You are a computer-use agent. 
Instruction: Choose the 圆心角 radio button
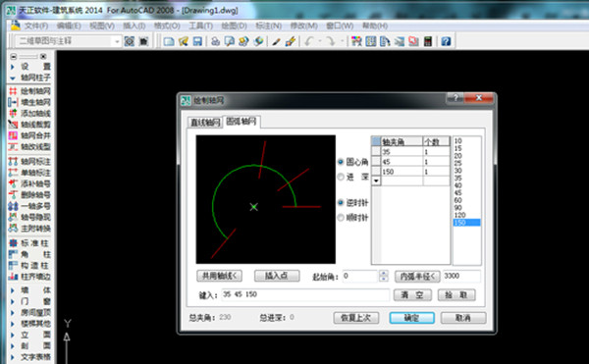341,162
